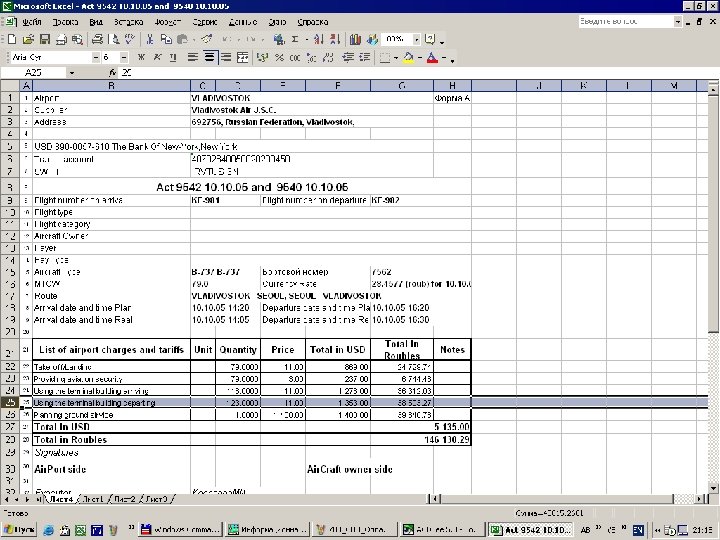
Task: Copy selection using the Copy icon
Action: click(x=166, y=39)
